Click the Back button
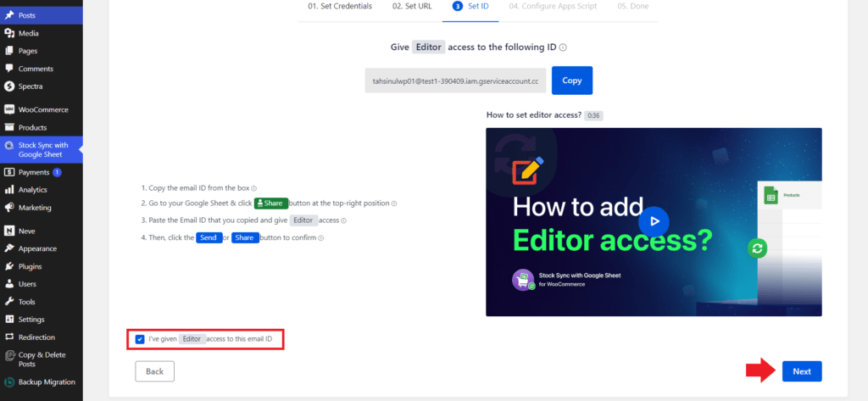The image size is (868, 401). pos(154,371)
